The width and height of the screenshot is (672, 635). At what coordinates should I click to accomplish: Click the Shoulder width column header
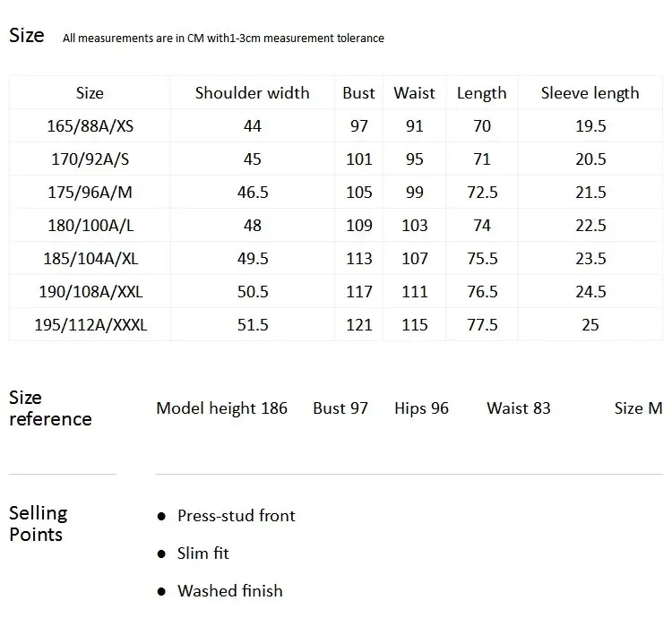pyautogui.click(x=252, y=93)
